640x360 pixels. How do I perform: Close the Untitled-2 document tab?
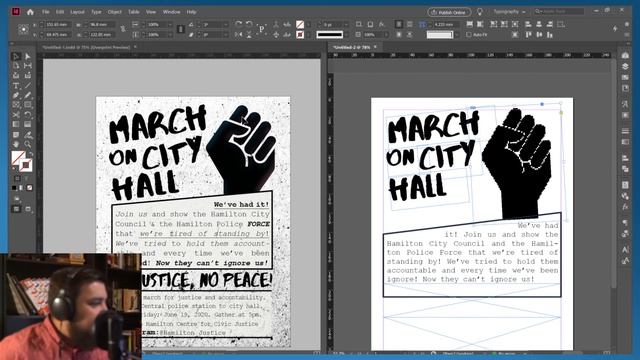[x=376, y=47]
